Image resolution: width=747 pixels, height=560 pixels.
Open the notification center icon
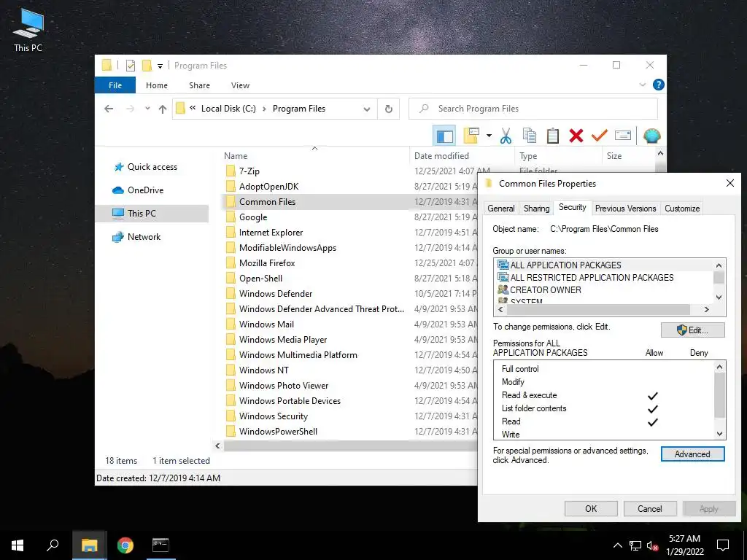(723, 545)
